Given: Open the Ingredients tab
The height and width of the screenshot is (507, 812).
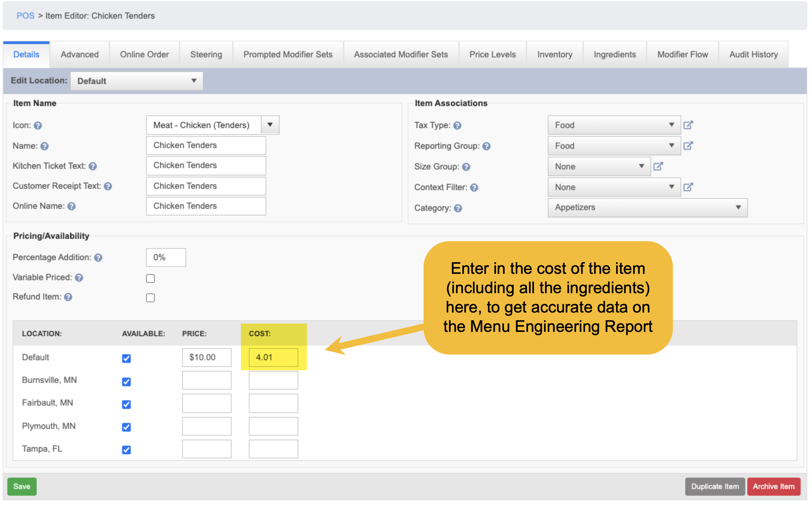Looking at the screenshot, I should pos(615,55).
